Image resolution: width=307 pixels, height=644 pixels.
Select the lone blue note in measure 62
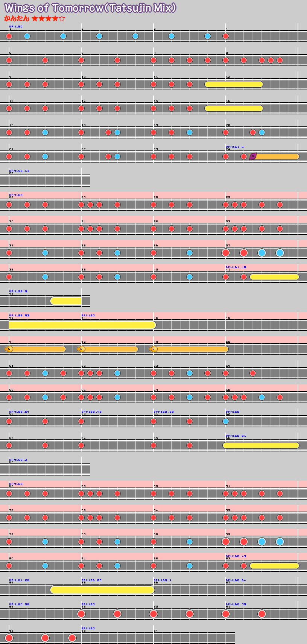(226, 421)
